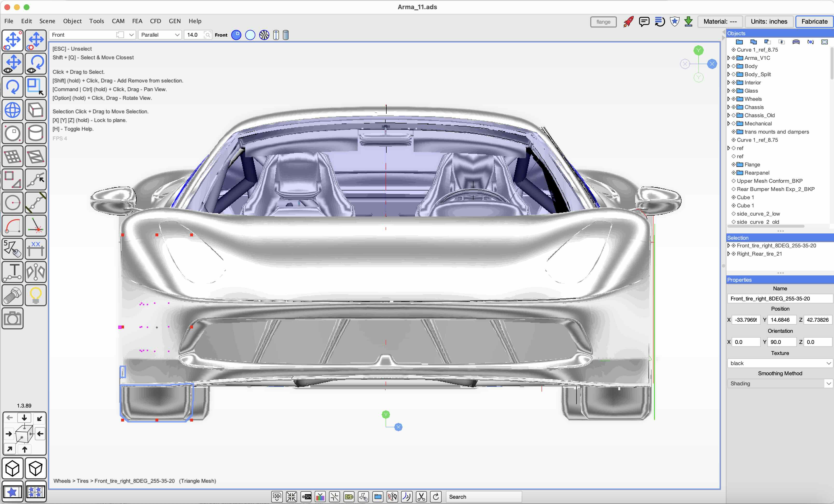Click the globe sphere tool icon

click(x=13, y=110)
